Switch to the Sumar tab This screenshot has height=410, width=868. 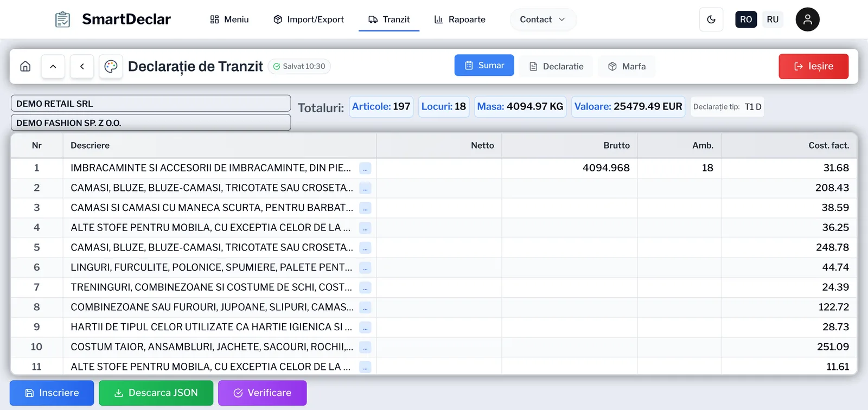484,66
